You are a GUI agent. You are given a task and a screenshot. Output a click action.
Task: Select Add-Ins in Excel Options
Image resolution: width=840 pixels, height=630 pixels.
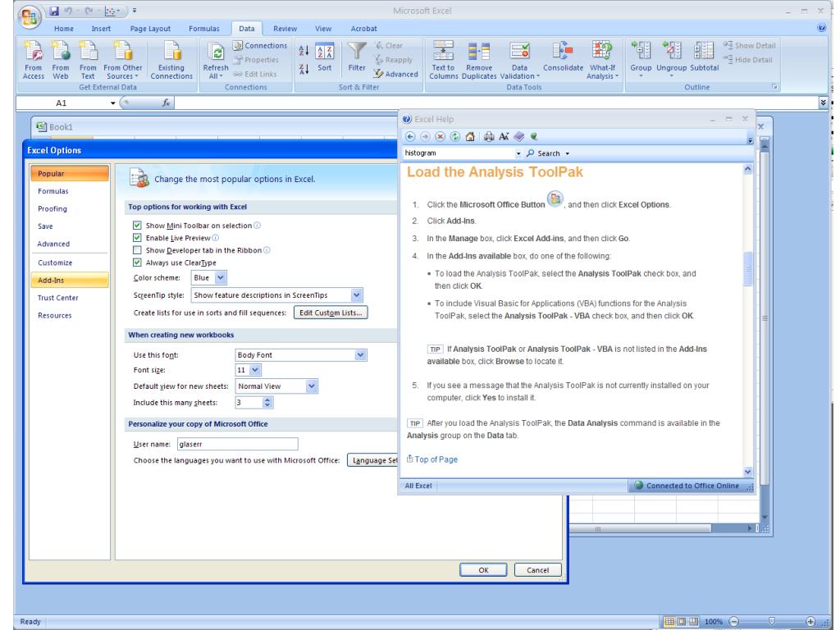click(x=70, y=281)
